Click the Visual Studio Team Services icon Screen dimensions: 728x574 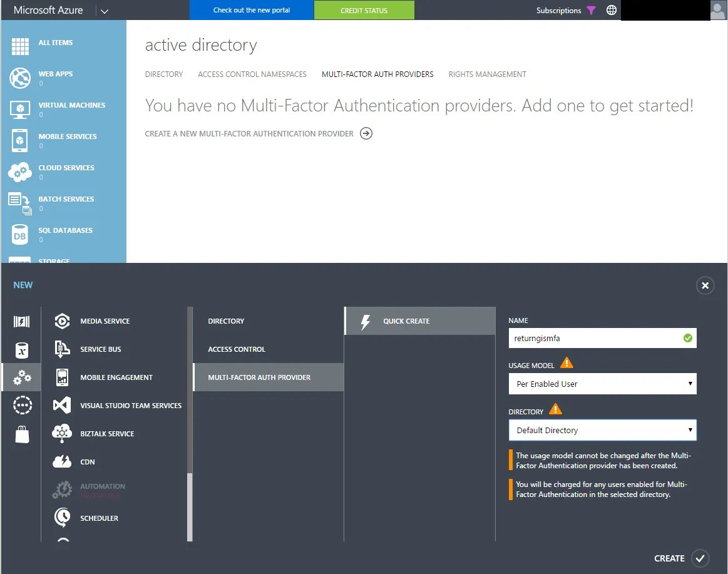pyautogui.click(x=62, y=406)
